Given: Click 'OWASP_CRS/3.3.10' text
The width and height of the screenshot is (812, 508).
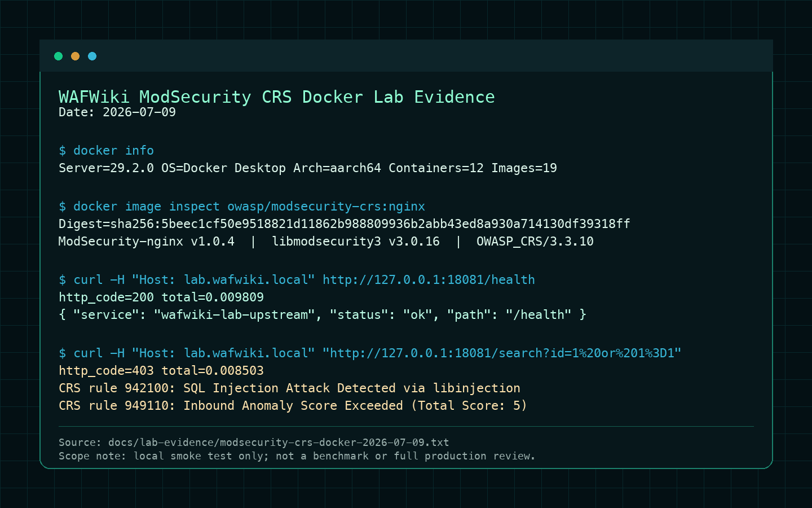Looking at the screenshot, I should tap(535, 242).
